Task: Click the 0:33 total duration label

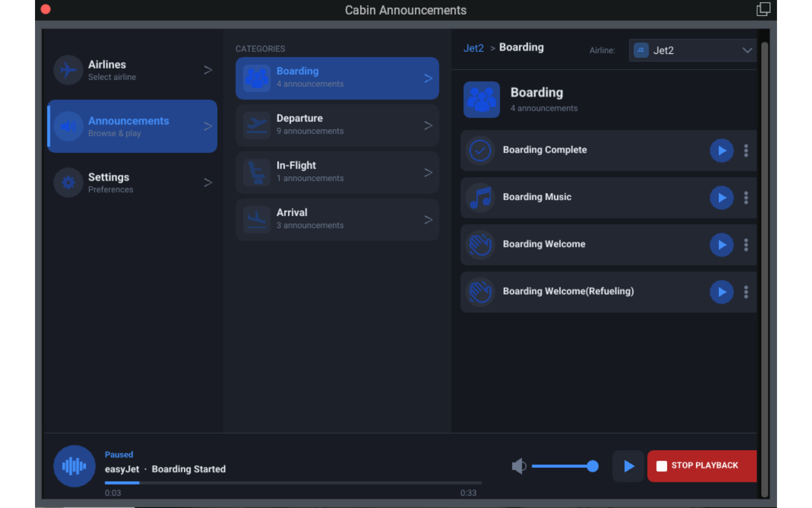Action: [468, 493]
